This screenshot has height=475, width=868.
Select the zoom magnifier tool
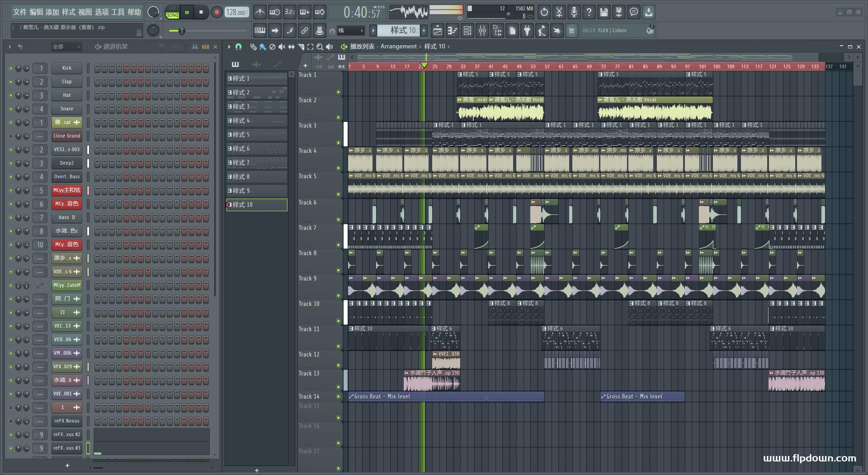[320, 47]
